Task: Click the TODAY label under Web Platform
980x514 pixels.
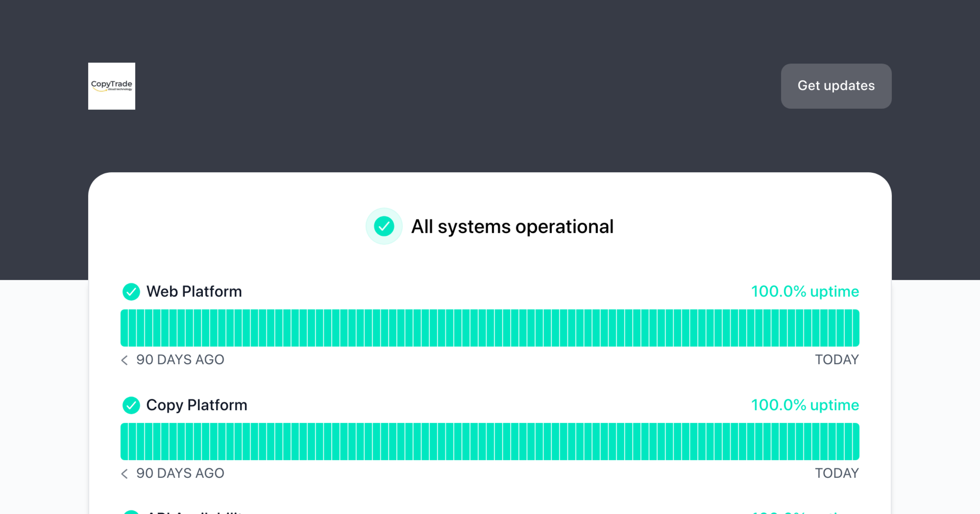Action: click(837, 360)
